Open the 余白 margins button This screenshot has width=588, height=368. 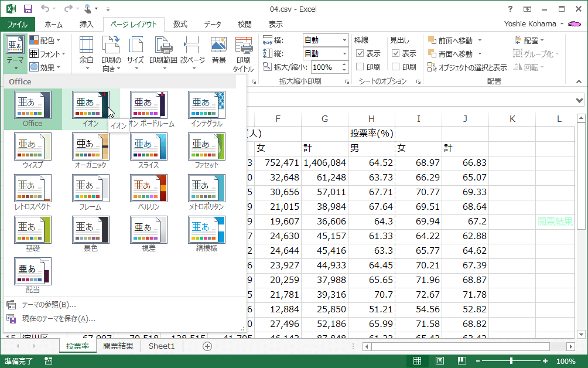(86, 53)
